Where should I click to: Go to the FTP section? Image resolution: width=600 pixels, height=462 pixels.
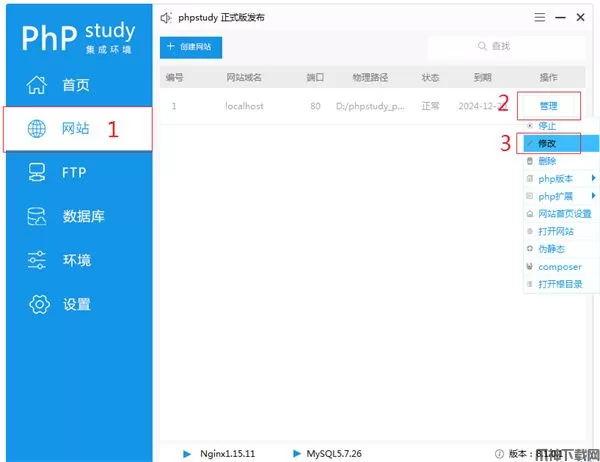click(x=79, y=172)
